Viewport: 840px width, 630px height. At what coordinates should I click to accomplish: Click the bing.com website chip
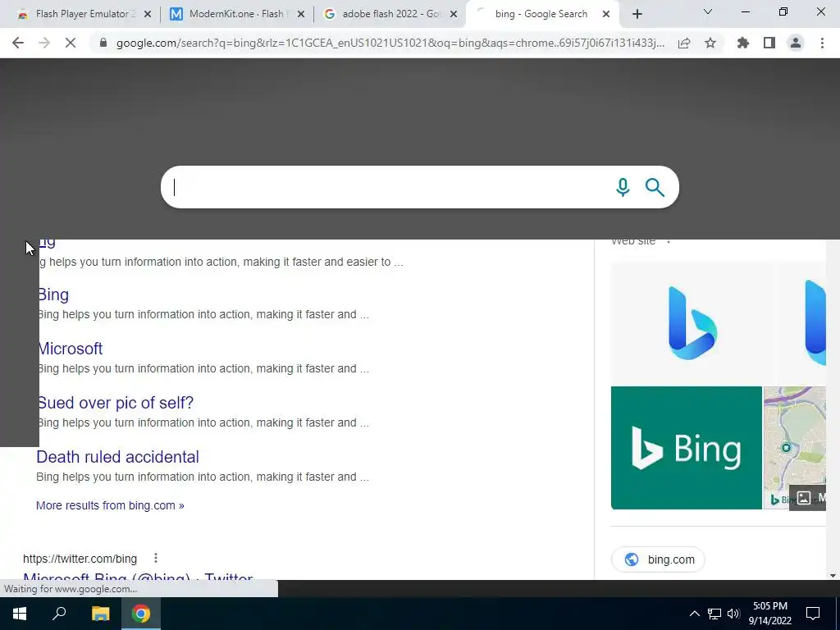[x=659, y=559]
